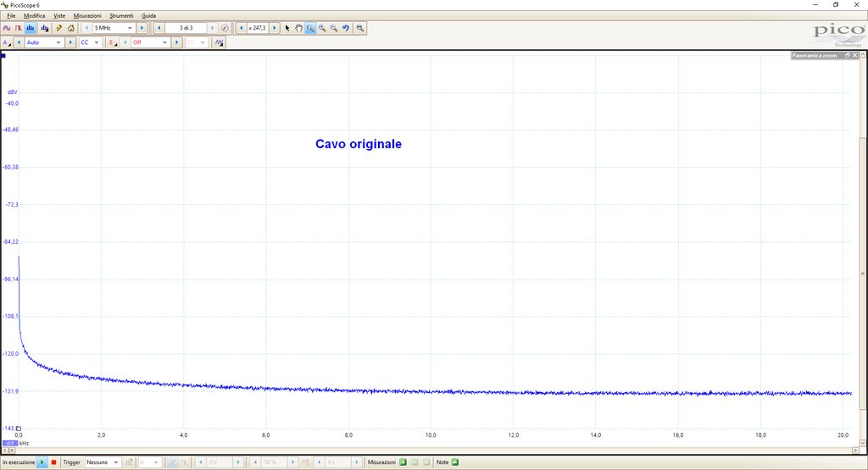
Task: Click the home default settings icon
Action: click(x=71, y=28)
